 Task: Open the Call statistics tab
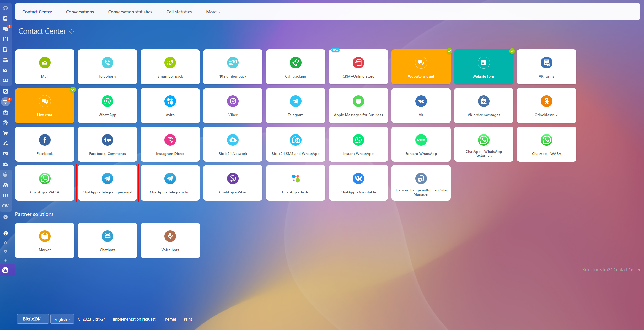pos(179,12)
